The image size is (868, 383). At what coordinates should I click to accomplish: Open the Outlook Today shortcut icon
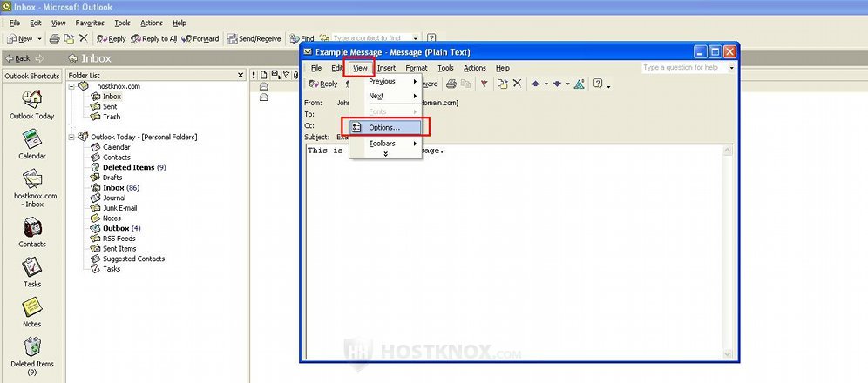click(x=31, y=99)
